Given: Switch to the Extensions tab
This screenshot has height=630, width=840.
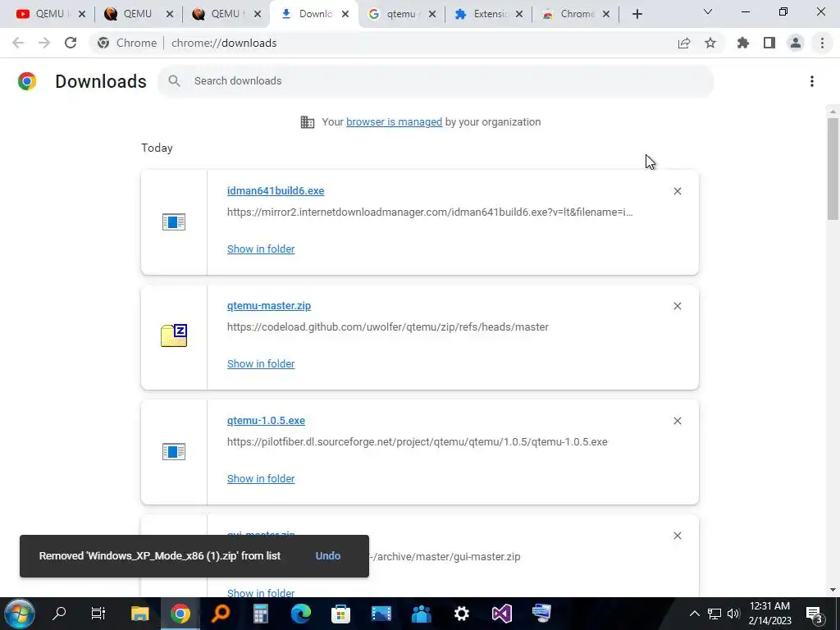Looking at the screenshot, I should point(489,14).
